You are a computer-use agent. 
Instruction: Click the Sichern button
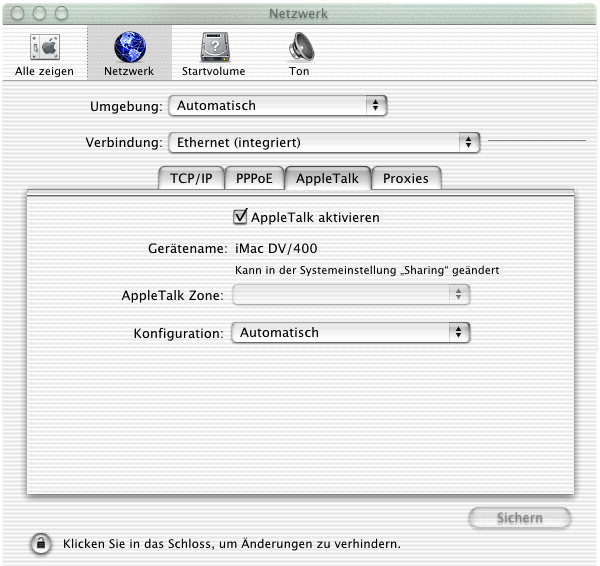click(x=520, y=518)
